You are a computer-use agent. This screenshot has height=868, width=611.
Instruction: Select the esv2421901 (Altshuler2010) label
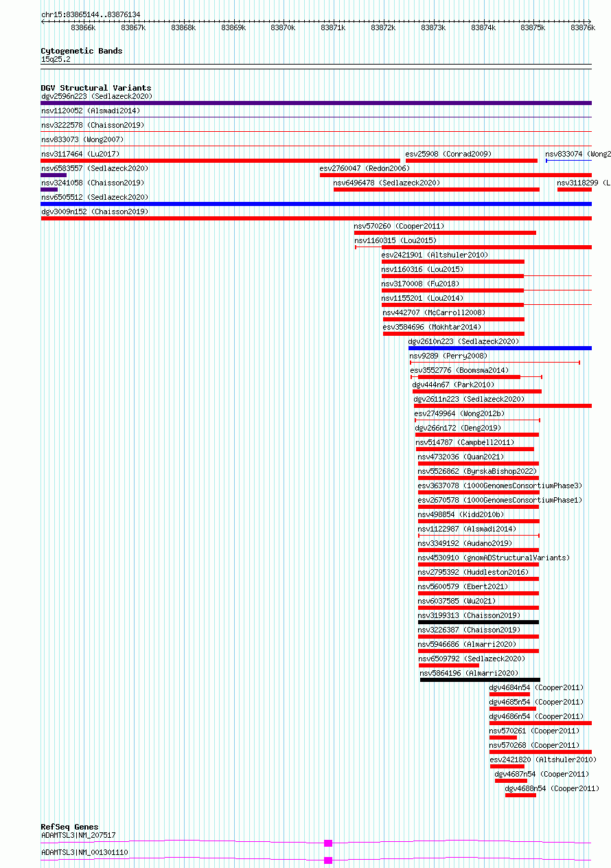(435, 255)
